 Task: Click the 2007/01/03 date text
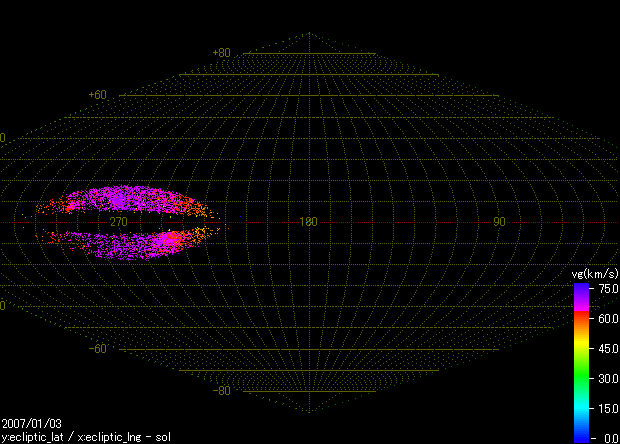[32, 424]
